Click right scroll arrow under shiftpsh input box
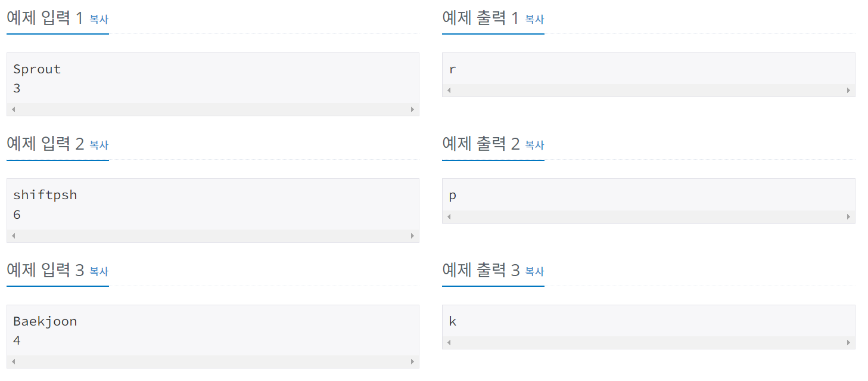 [x=413, y=235]
